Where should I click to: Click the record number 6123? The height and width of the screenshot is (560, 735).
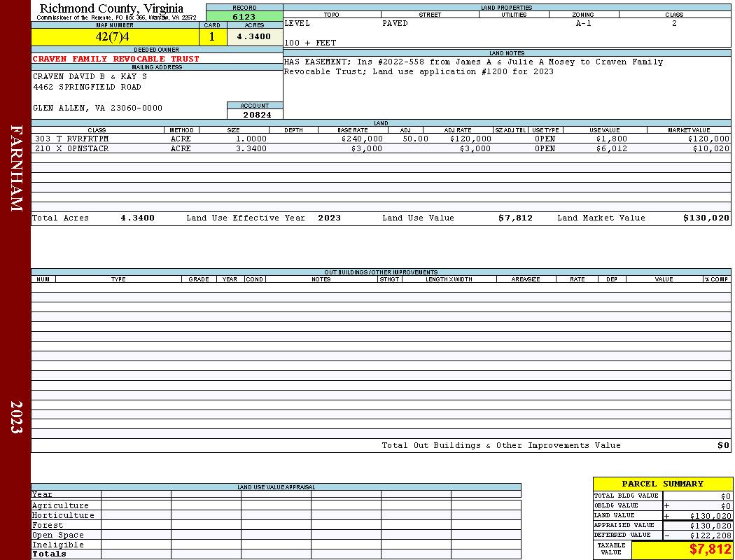(244, 16)
